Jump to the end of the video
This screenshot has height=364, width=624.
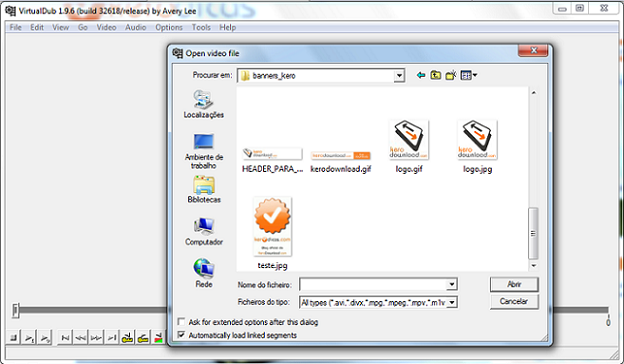point(112,338)
